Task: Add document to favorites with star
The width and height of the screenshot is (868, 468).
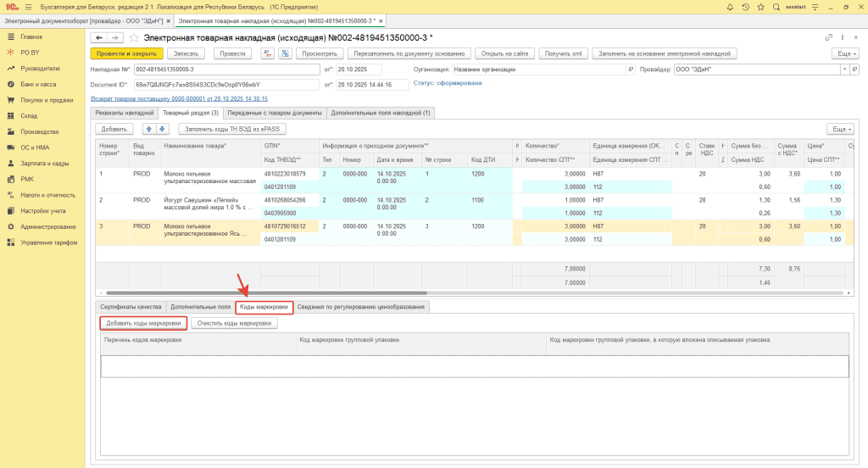Action: tap(134, 37)
